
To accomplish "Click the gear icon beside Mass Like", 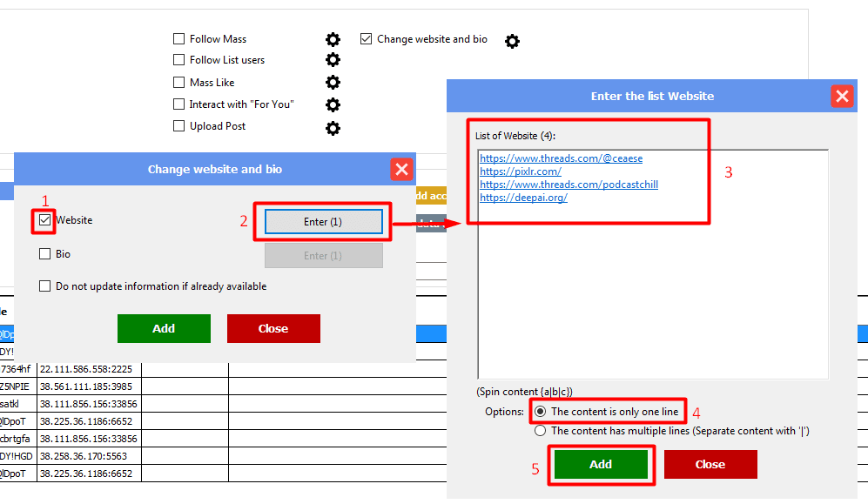I will (x=333, y=83).
